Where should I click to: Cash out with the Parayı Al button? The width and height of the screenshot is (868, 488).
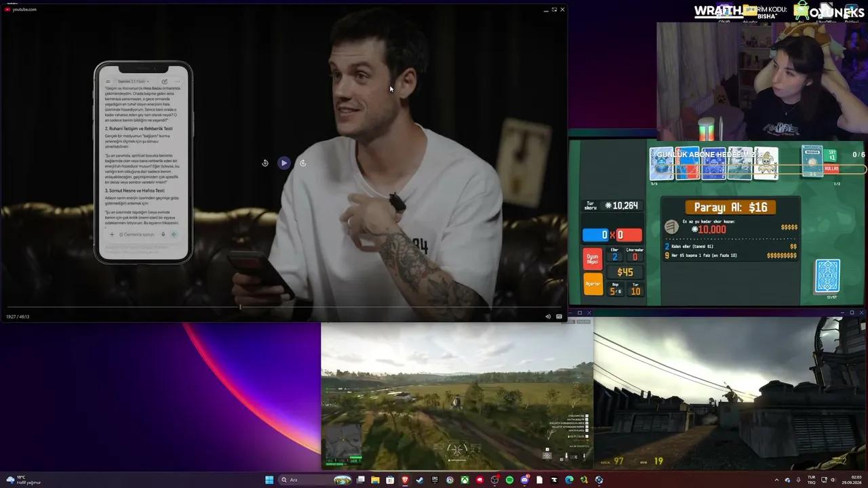(730, 207)
